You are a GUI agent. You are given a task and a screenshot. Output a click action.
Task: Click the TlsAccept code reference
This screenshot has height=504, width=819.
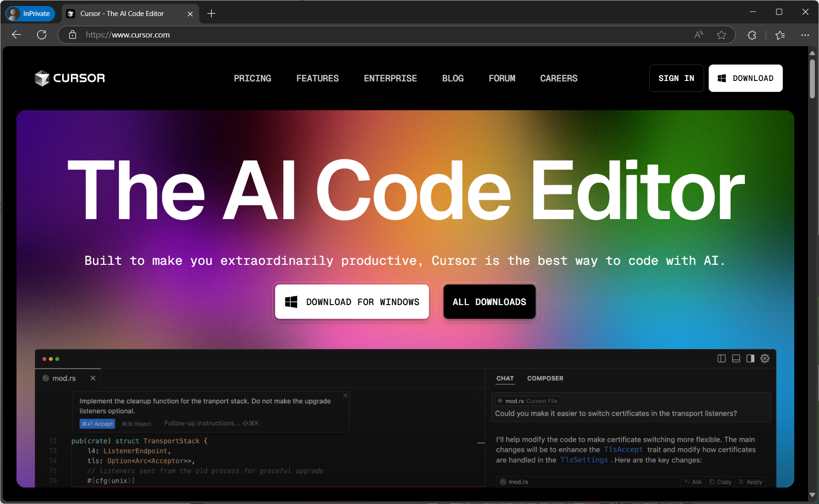[x=624, y=450]
